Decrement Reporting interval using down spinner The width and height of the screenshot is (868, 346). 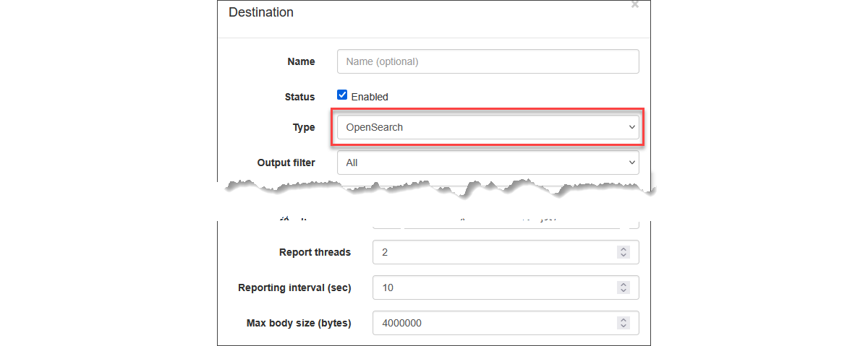[x=624, y=291]
